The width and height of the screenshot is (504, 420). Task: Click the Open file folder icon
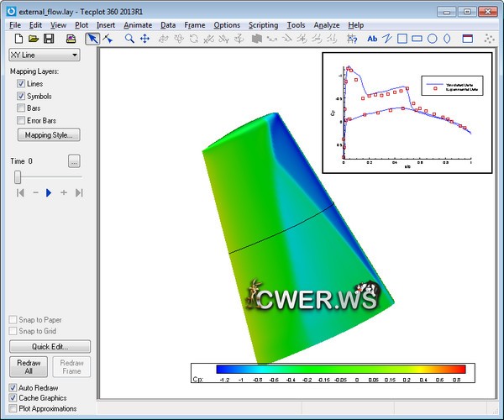tap(32, 39)
